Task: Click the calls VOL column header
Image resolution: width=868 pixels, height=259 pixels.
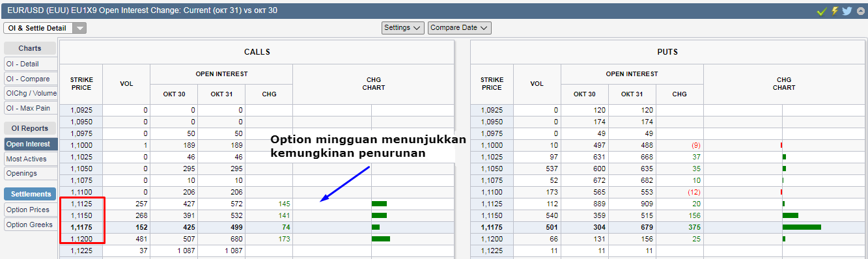Action: coord(126,84)
